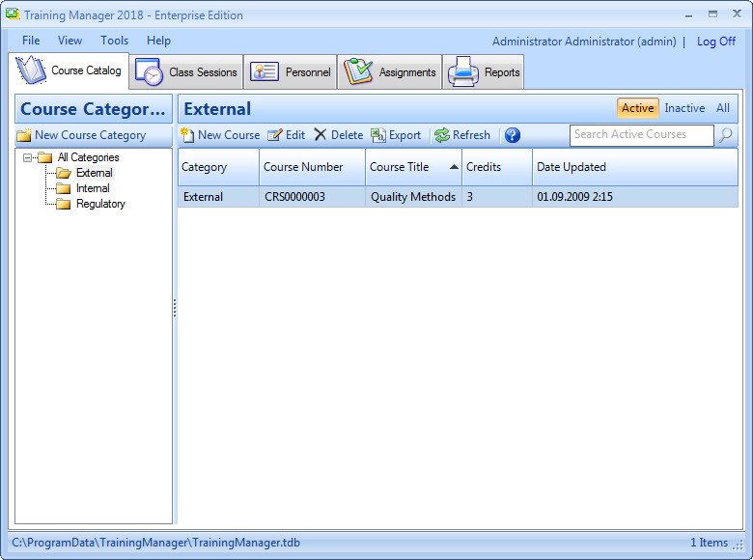753x560 pixels.
Task: Click the search magnifier icon
Action: pyautogui.click(x=725, y=135)
